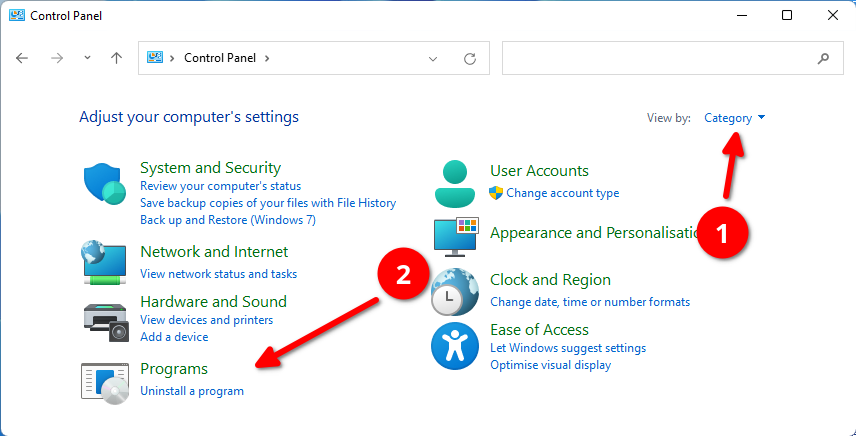
Task: Open the Ease of Access icon
Action: pos(455,347)
